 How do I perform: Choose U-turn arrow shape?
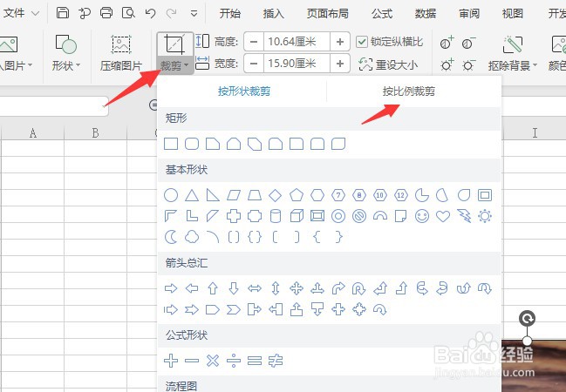tap(359, 288)
